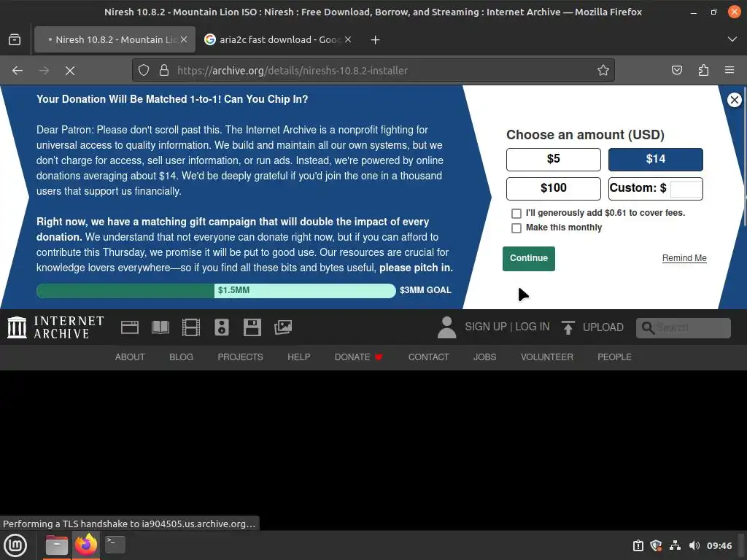Close the Niresh 10.8.2 tab
Viewport: 747px width, 560px height.
184,39
